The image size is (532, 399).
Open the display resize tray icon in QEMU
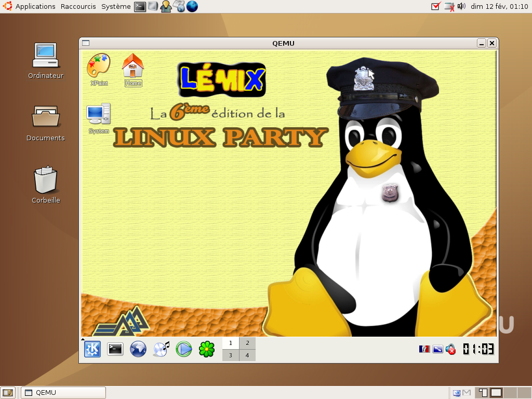(x=437, y=349)
